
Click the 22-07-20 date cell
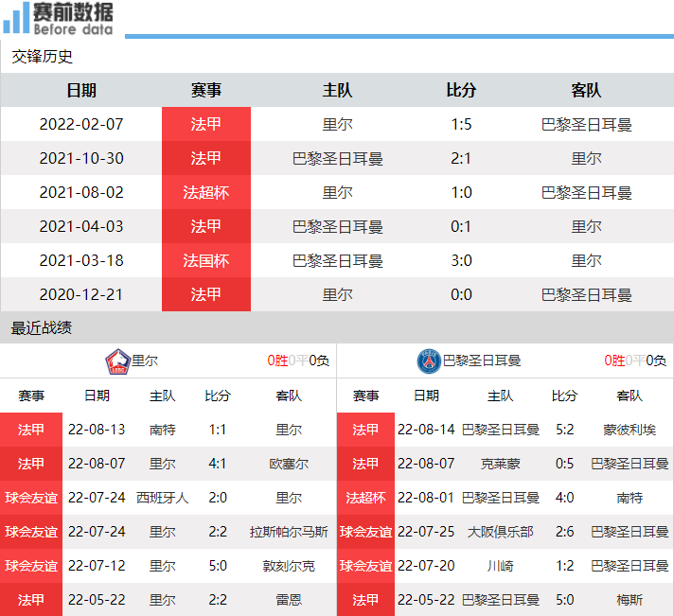pos(426,566)
